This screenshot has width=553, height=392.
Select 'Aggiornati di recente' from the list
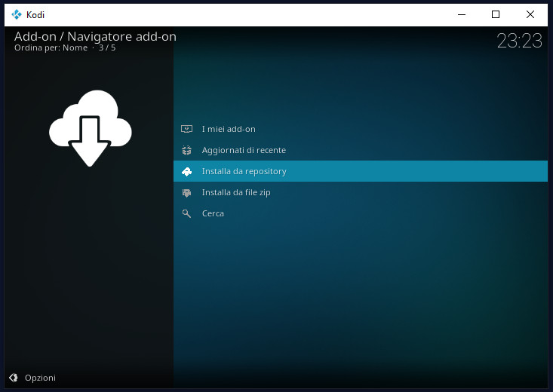click(x=244, y=150)
